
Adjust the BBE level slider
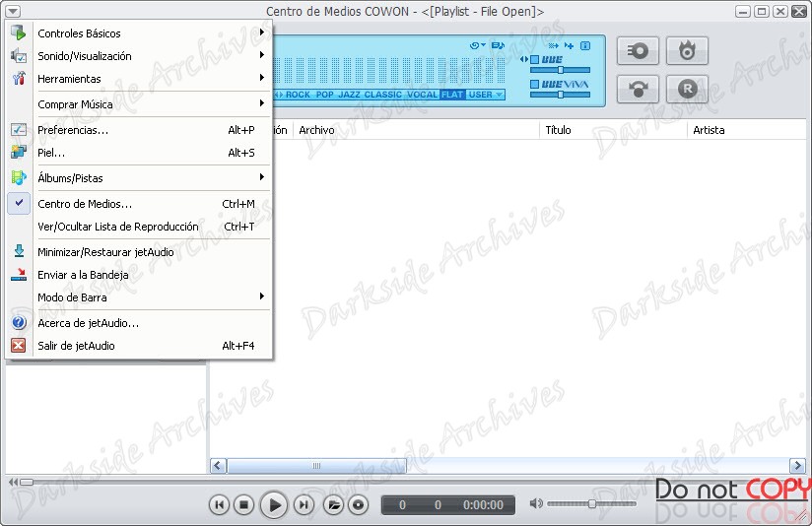[x=560, y=70]
